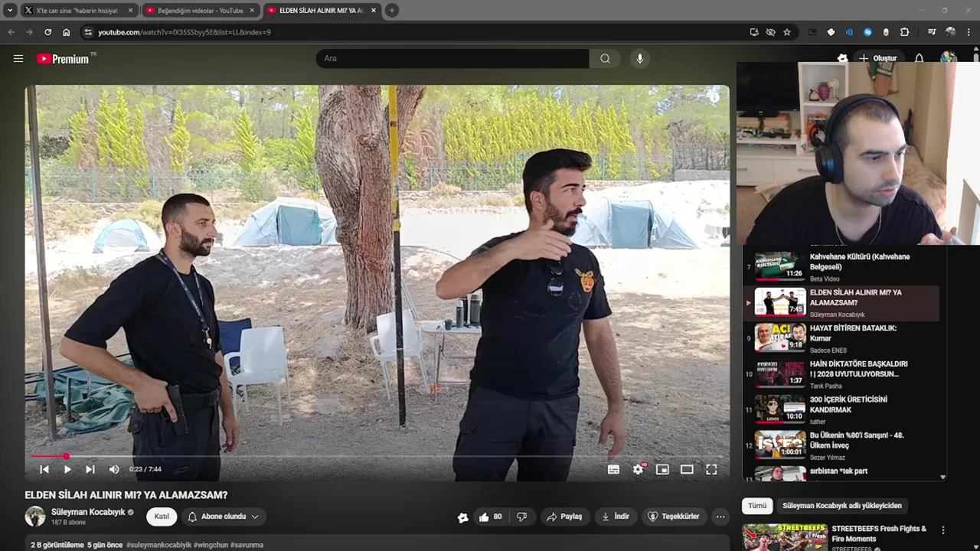
Task: Play Kahvehane Kültürü playlist video
Action: 842,267
